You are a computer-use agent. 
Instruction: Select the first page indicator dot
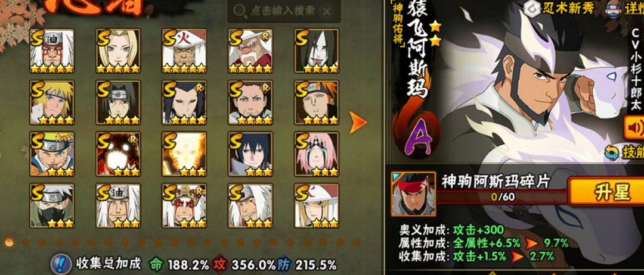click(x=9, y=242)
